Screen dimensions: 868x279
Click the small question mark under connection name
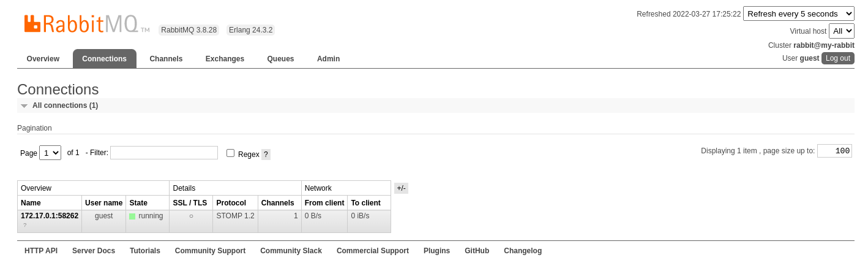click(x=25, y=226)
